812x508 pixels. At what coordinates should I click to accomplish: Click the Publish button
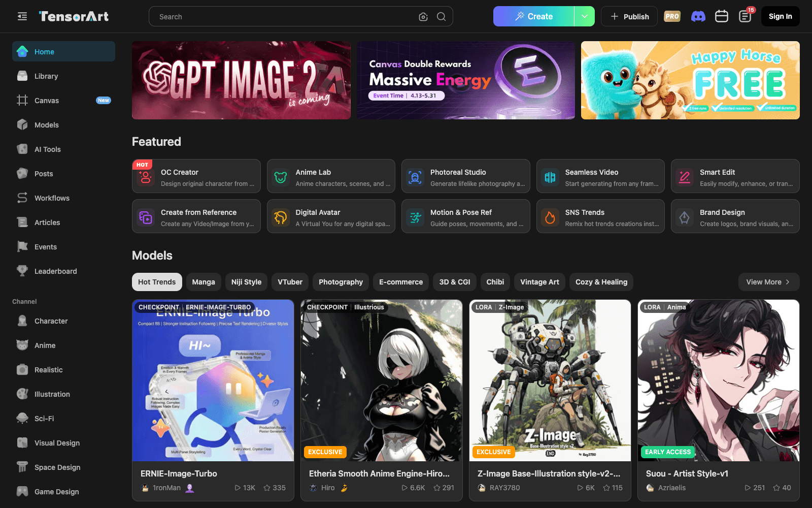point(629,16)
